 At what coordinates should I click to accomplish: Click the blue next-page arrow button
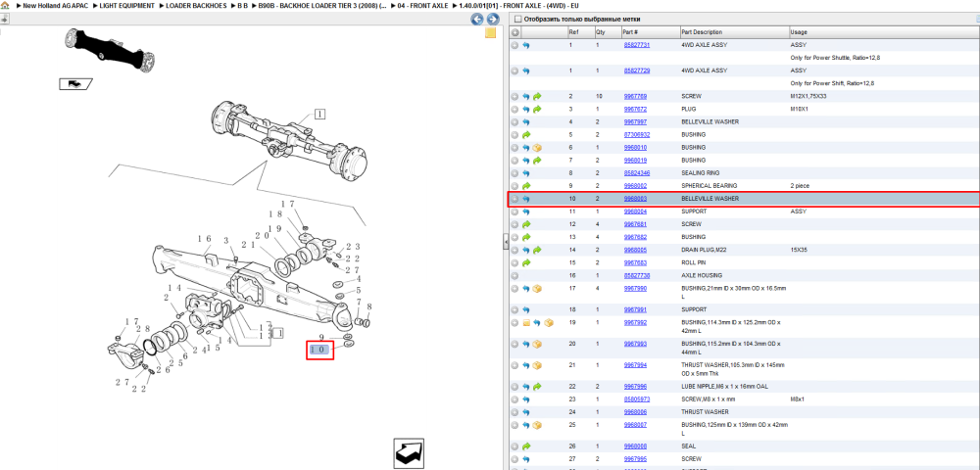point(492,20)
